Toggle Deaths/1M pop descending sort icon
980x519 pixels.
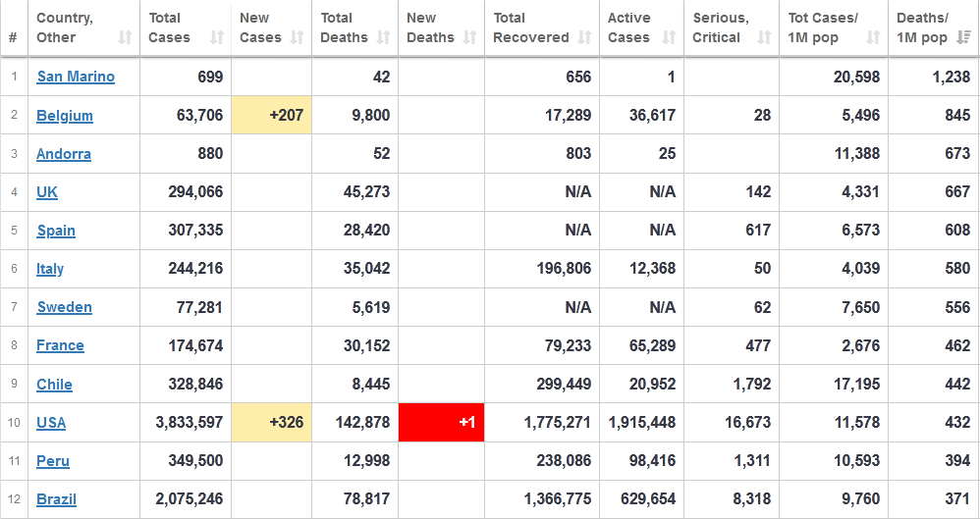click(x=963, y=37)
